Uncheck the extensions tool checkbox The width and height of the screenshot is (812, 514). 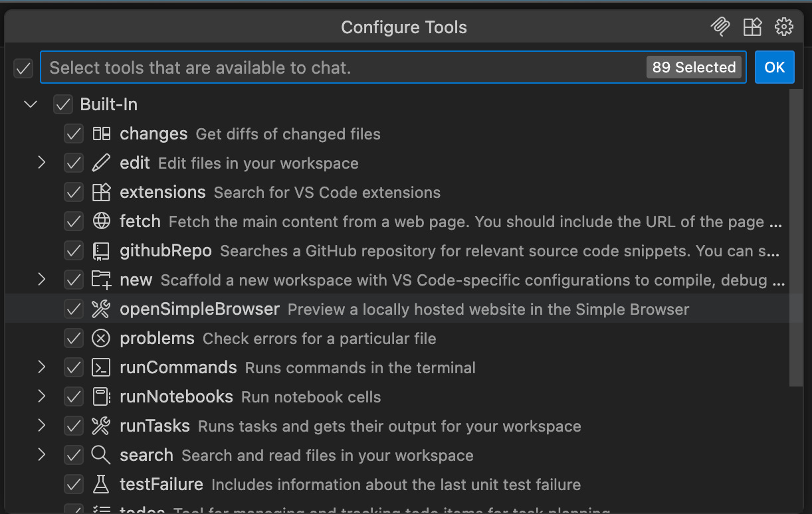[74, 193]
